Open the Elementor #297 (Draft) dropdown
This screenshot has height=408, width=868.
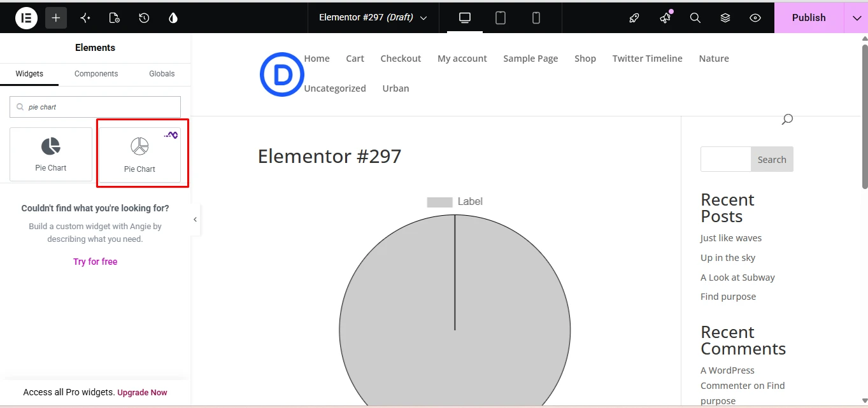click(x=373, y=18)
